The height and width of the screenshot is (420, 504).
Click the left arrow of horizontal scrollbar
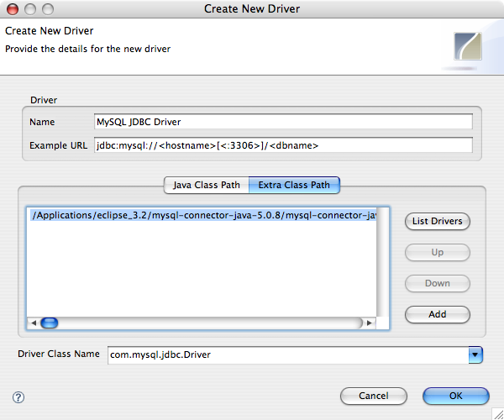pos(34,323)
